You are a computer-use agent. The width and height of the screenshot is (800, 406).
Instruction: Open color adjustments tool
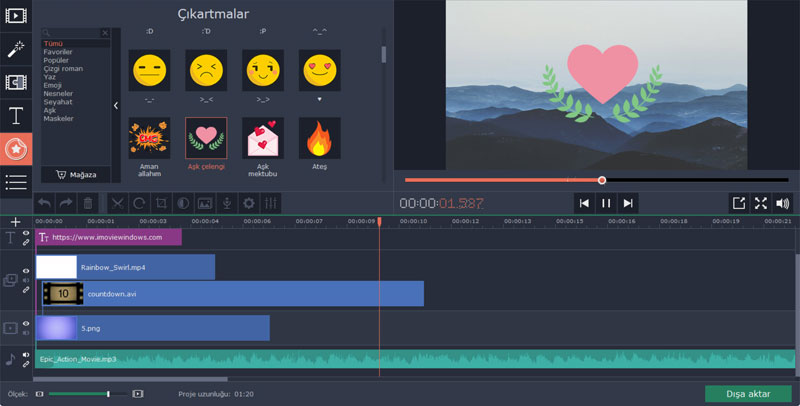(x=183, y=204)
